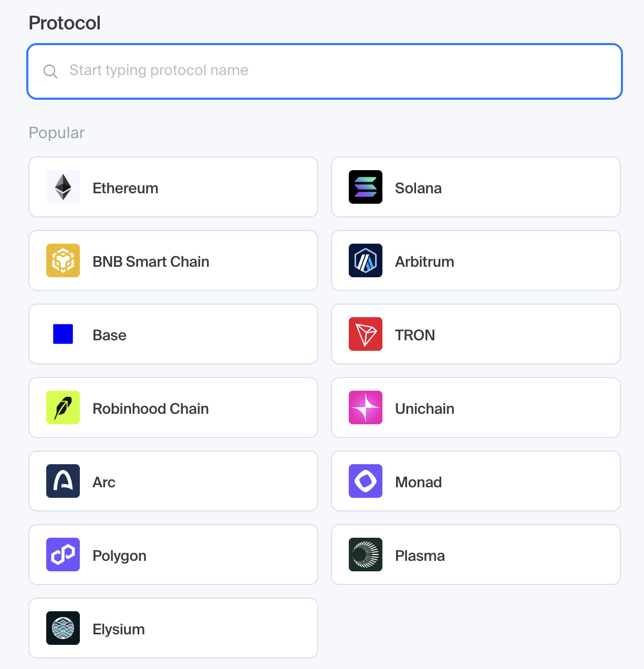Select Monad protocol label
Screen dimensions: 644x669
click(x=418, y=482)
